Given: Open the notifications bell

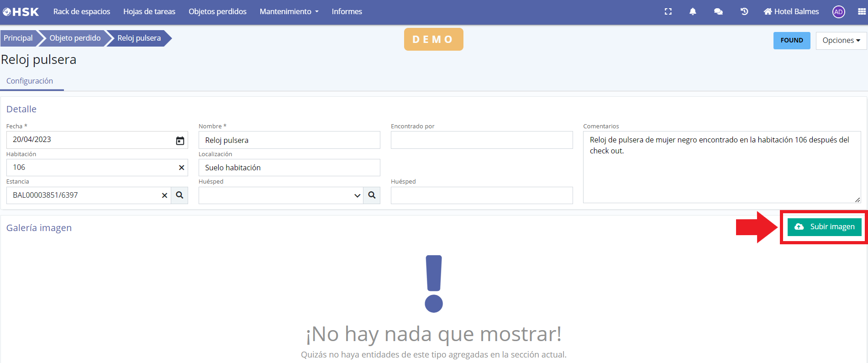Looking at the screenshot, I should click(x=693, y=12).
